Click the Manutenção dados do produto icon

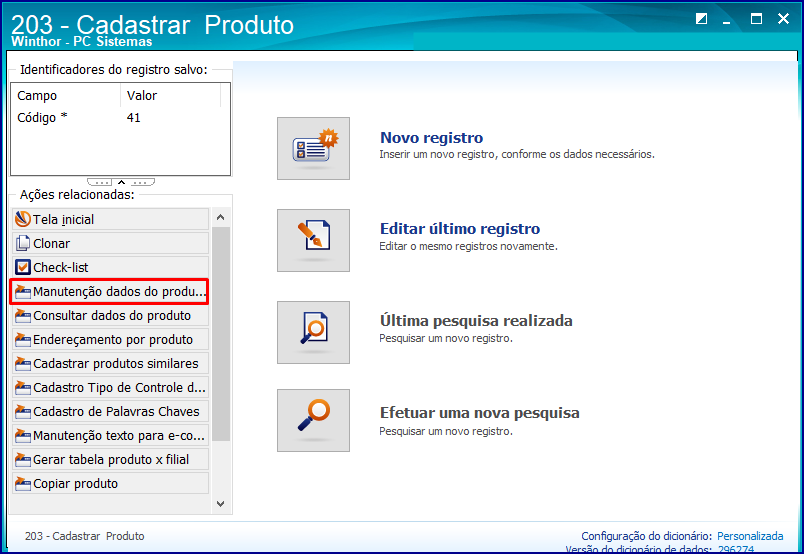23,291
